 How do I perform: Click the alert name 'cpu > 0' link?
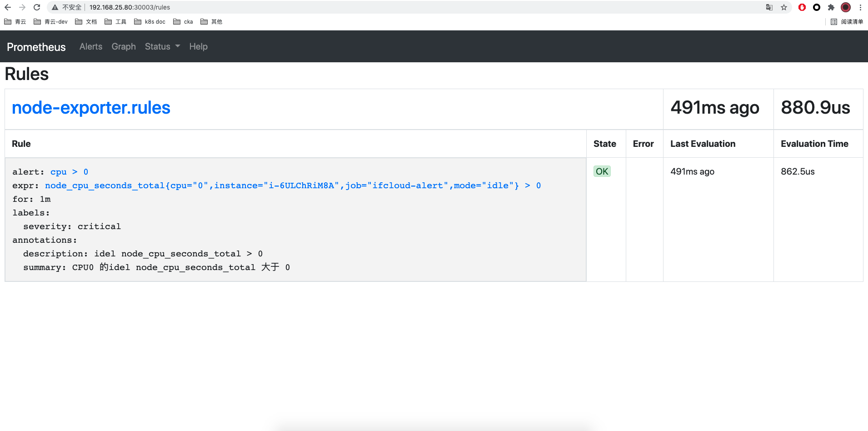click(69, 172)
